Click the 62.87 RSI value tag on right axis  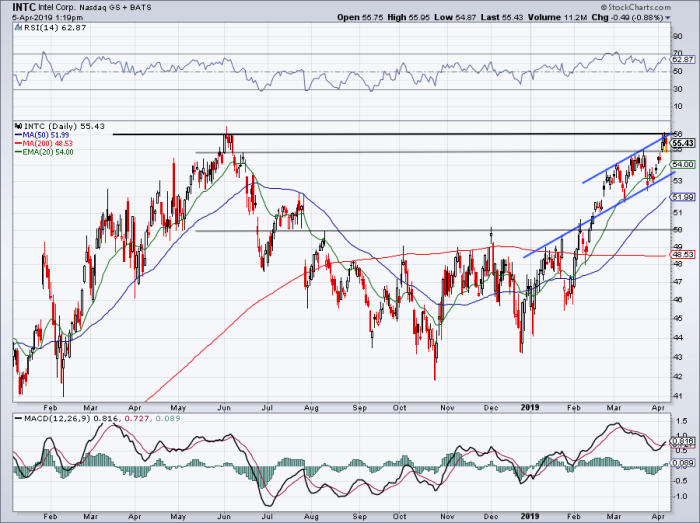click(683, 59)
